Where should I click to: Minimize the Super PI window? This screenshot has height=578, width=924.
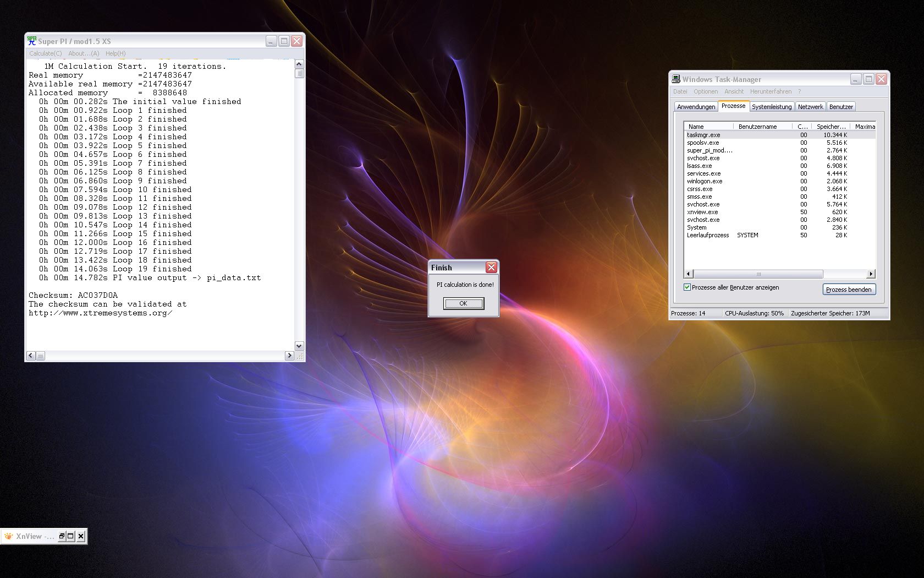[271, 41]
